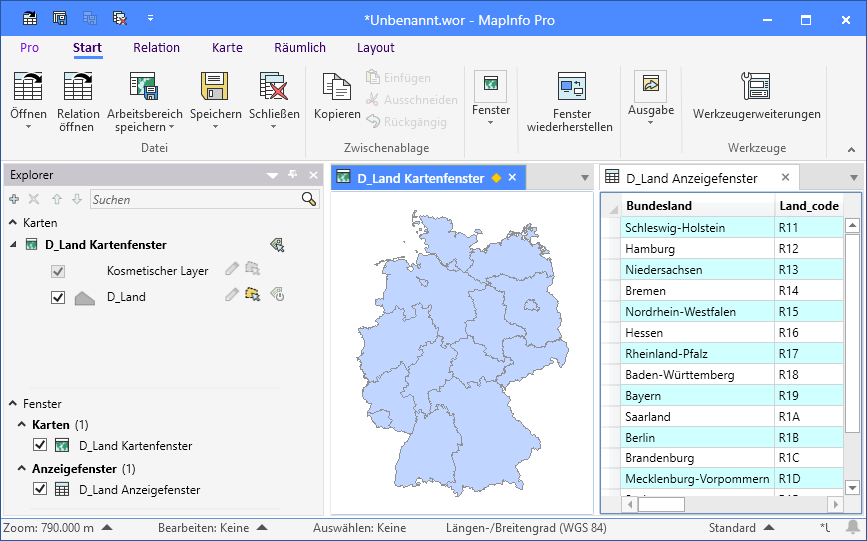
Task: Click the Öffnen table icon in ribbon
Action: [28, 86]
